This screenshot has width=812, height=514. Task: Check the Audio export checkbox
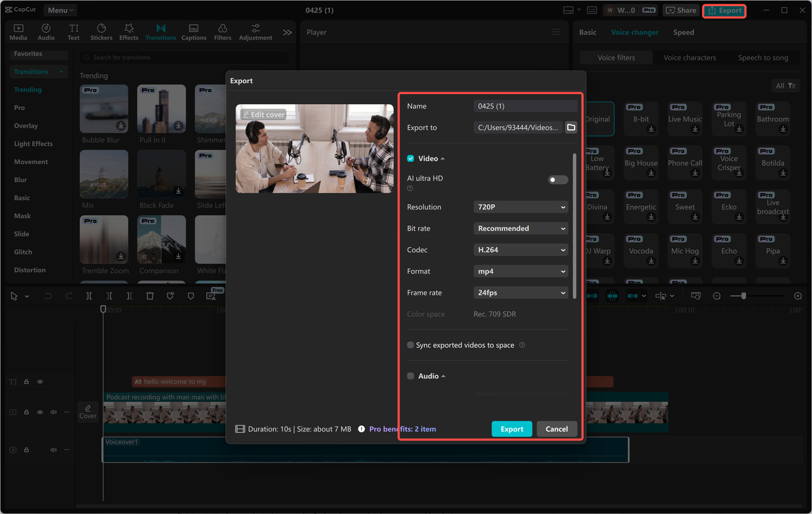(410, 376)
